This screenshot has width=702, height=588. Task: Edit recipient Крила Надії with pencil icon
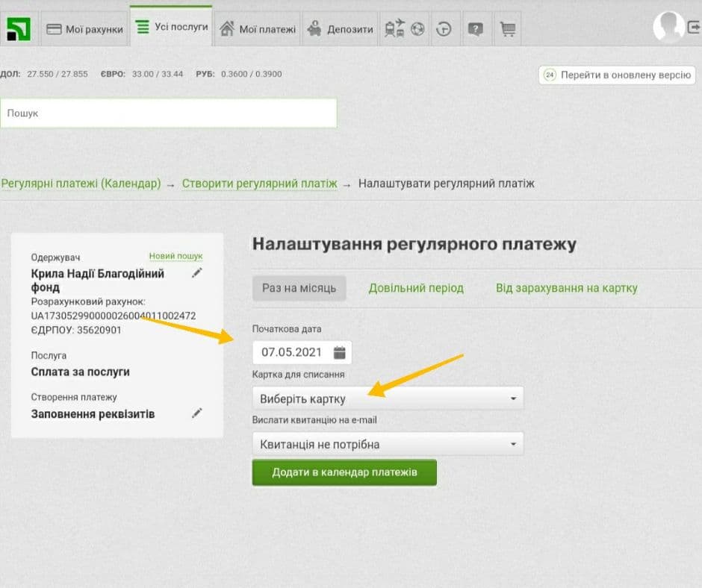(197, 272)
